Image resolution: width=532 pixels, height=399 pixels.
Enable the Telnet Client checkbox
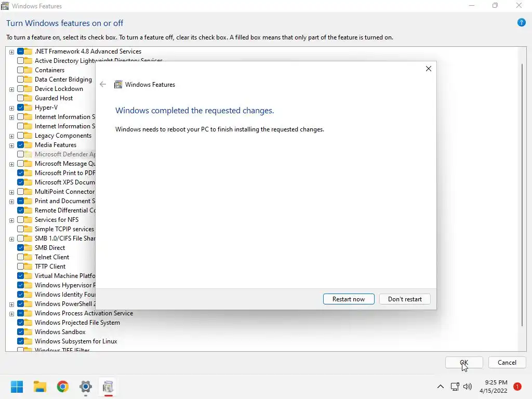[x=20, y=257]
